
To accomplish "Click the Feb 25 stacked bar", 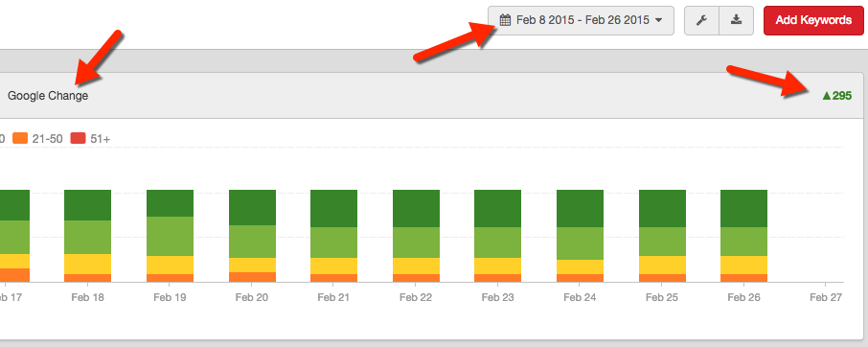I will point(663,236).
